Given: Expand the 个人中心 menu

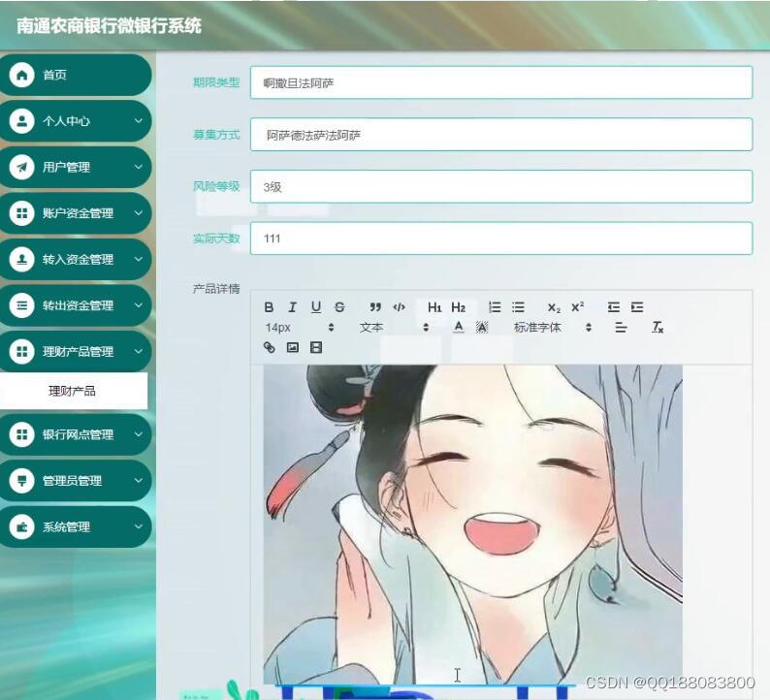Looking at the screenshot, I should [x=75, y=121].
